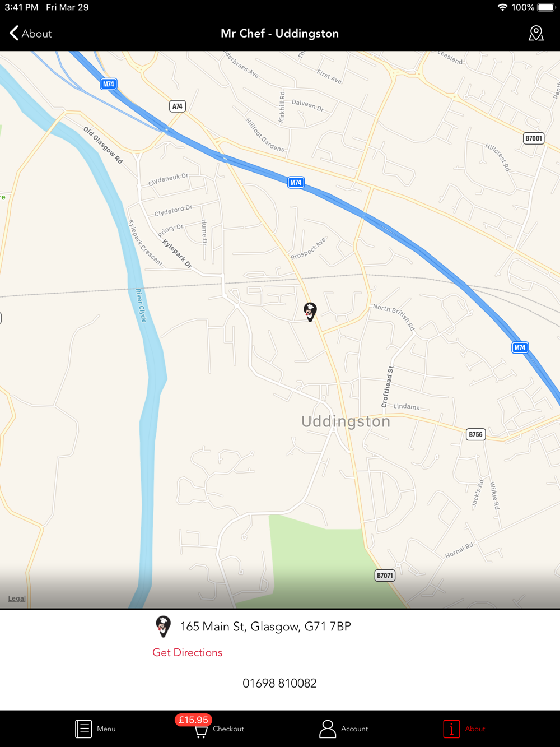Open the Account person icon
This screenshot has width=560, height=747.
coord(327,729)
